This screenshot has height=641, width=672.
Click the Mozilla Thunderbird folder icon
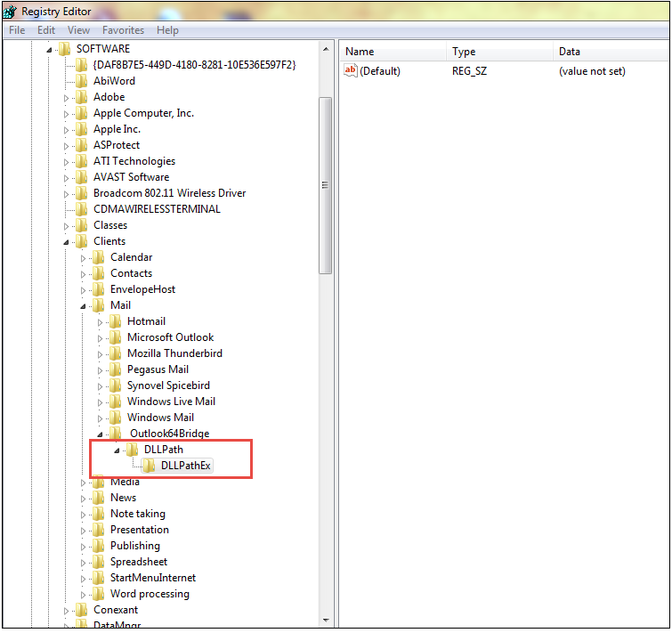coord(116,353)
